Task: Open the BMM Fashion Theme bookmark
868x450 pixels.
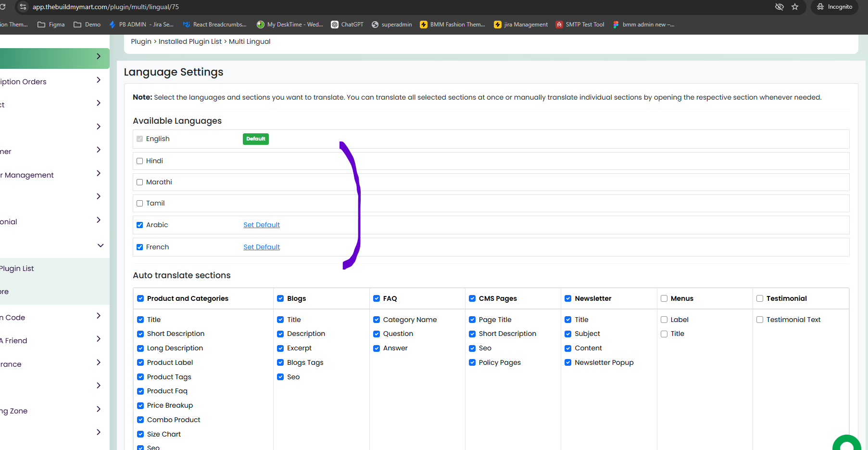Action: pos(453,25)
